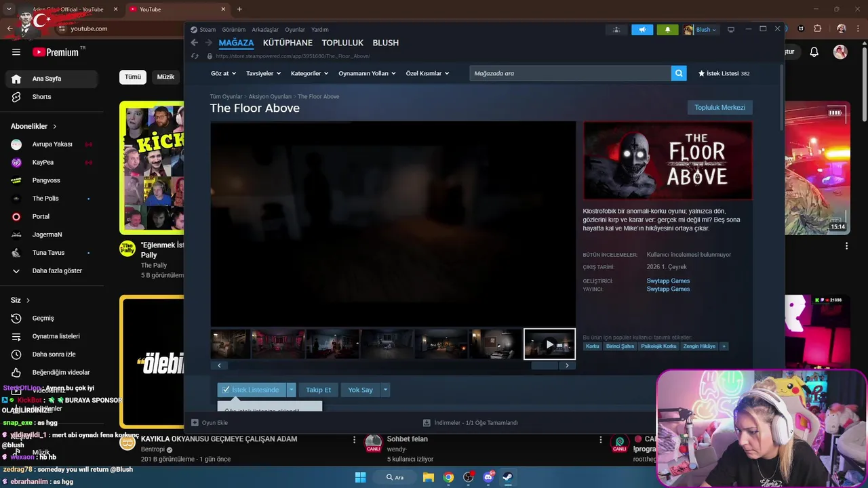The width and height of the screenshot is (868, 488).
Task: Open Steam notifications bell
Action: [667, 30]
